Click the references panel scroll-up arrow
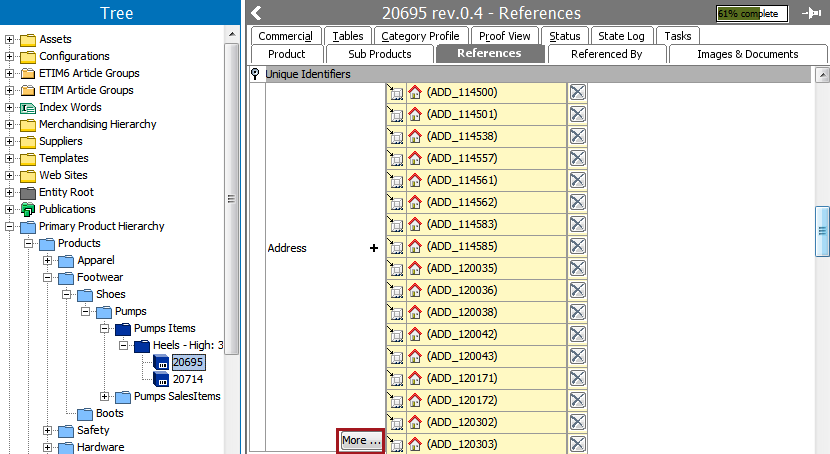The width and height of the screenshot is (830, 454). point(822,75)
